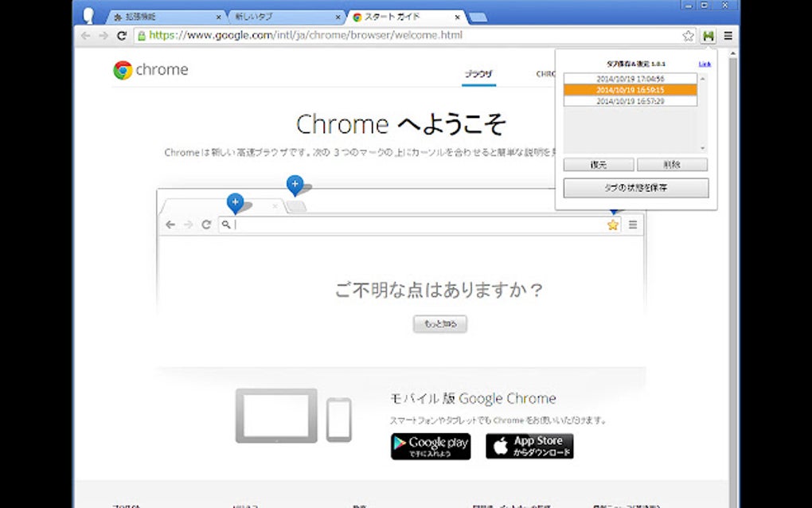
Task: Click the もっと知る button
Action: pos(440,323)
